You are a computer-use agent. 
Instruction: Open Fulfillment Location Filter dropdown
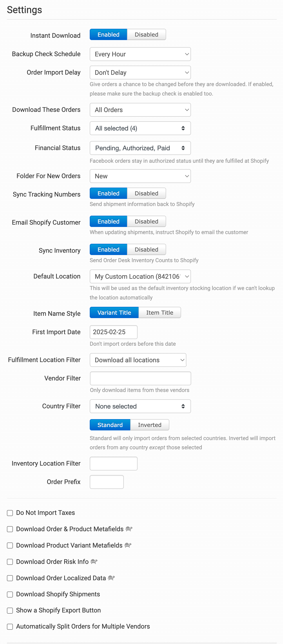pos(138,360)
